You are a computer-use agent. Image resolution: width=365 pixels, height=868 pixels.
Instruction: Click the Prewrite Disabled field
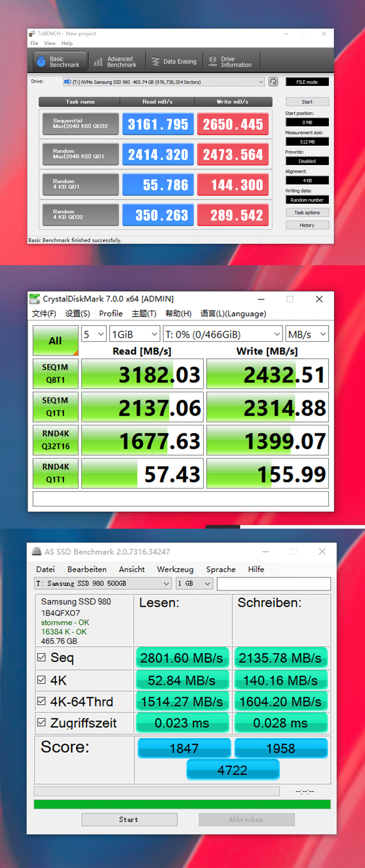point(307,161)
